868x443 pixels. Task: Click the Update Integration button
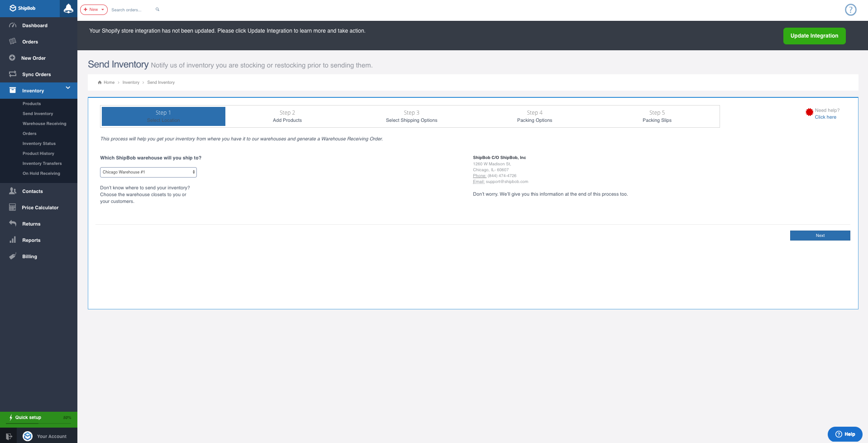pyautogui.click(x=814, y=36)
